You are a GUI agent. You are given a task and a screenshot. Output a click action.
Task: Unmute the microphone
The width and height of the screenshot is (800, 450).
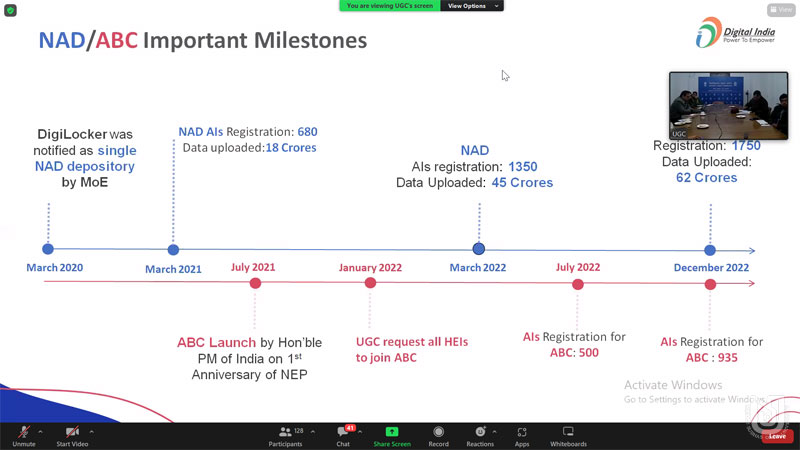(23, 436)
